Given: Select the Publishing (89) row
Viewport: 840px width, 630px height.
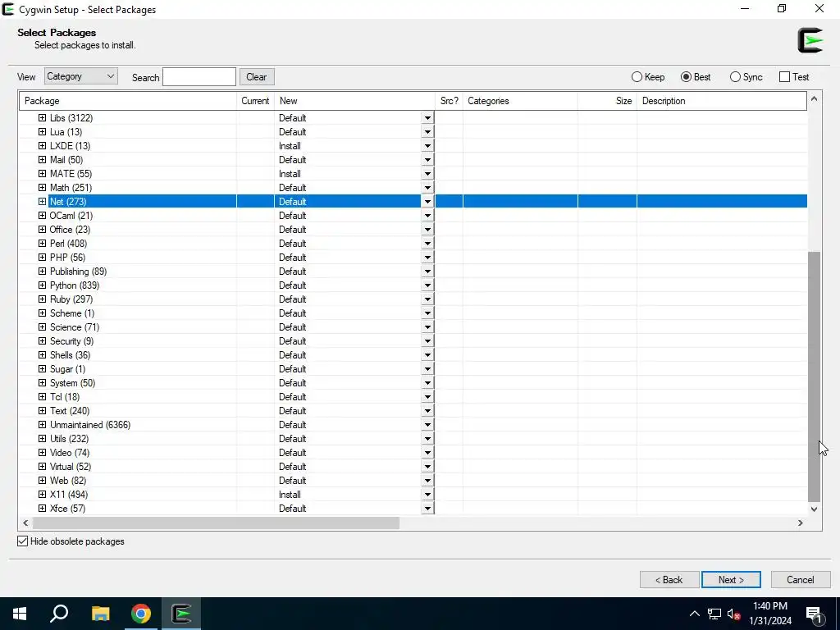Looking at the screenshot, I should point(413,271).
